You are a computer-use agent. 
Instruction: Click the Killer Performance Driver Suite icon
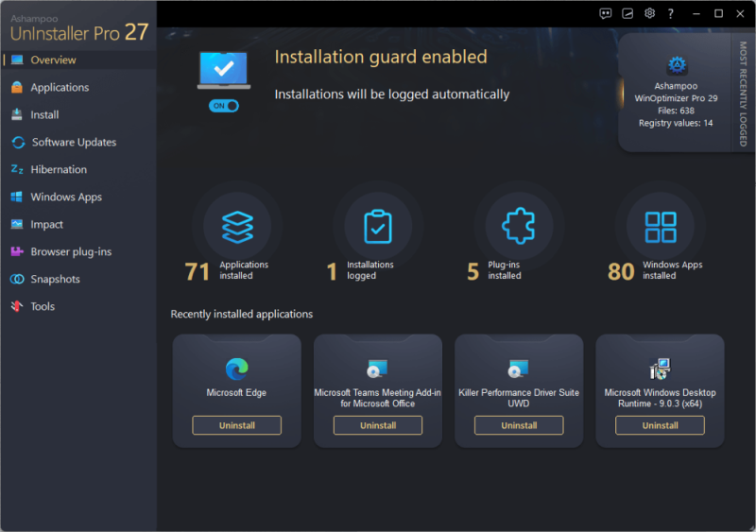pyautogui.click(x=518, y=369)
